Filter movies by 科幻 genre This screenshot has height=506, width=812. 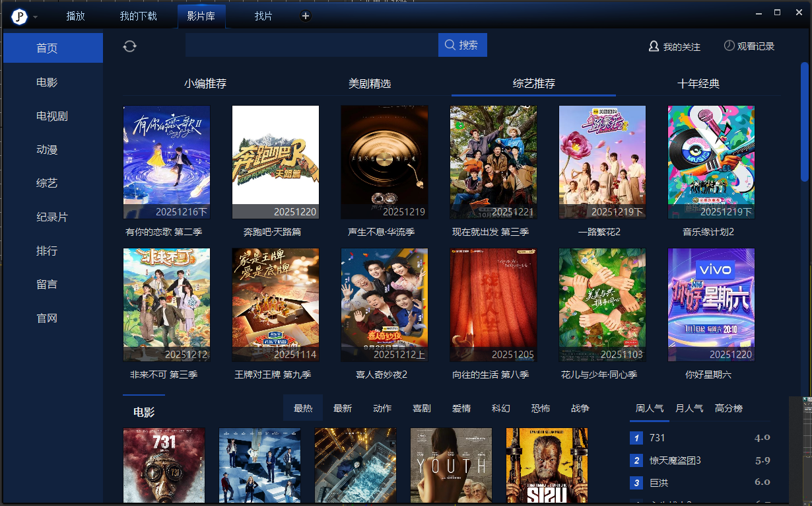point(501,408)
